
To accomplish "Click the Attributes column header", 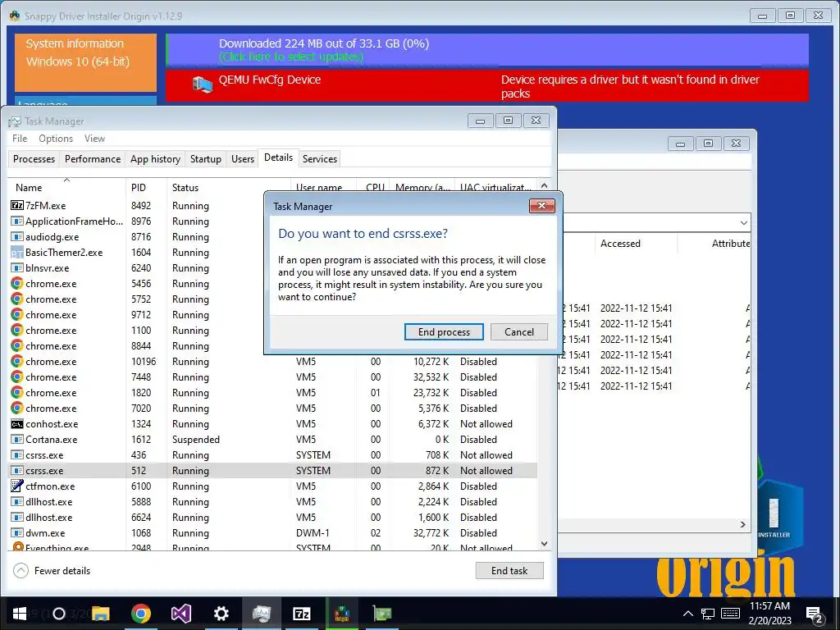I will pyautogui.click(x=731, y=243).
